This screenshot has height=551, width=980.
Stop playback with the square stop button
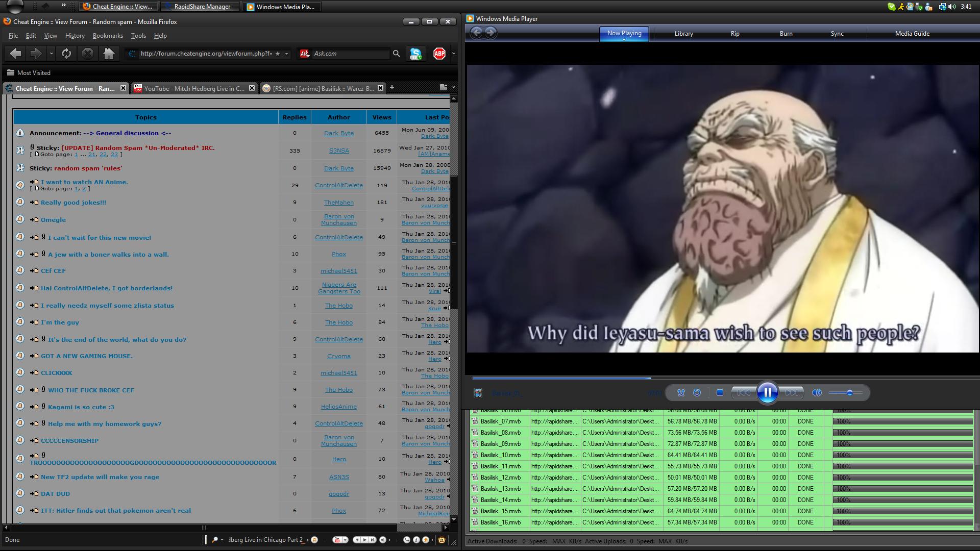coord(720,392)
